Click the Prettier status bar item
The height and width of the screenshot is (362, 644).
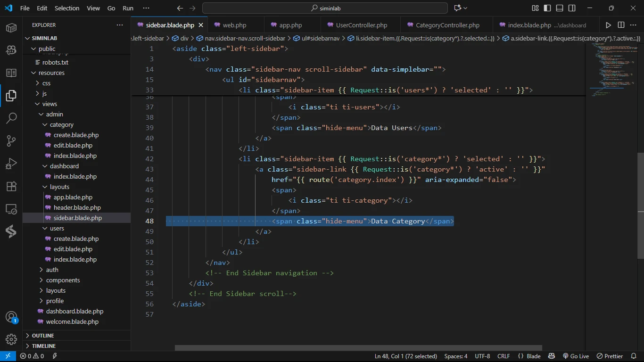(610, 356)
